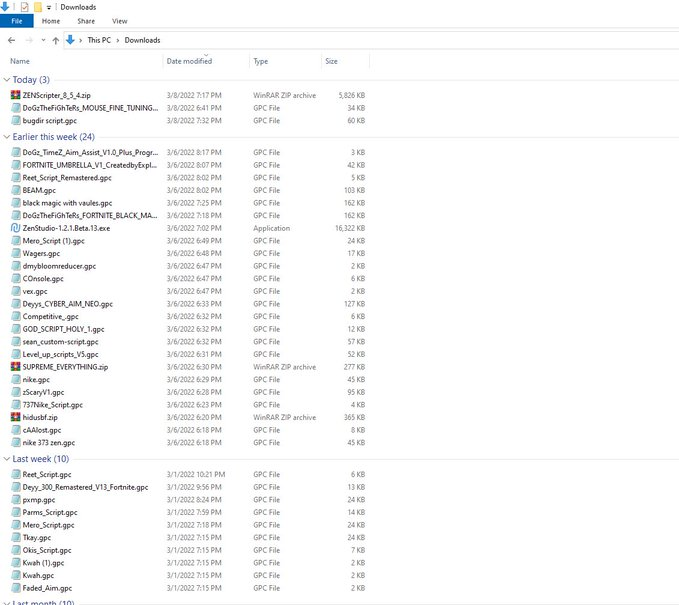
Task: Click the cAAlost.gpc file icon
Action: coord(16,430)
